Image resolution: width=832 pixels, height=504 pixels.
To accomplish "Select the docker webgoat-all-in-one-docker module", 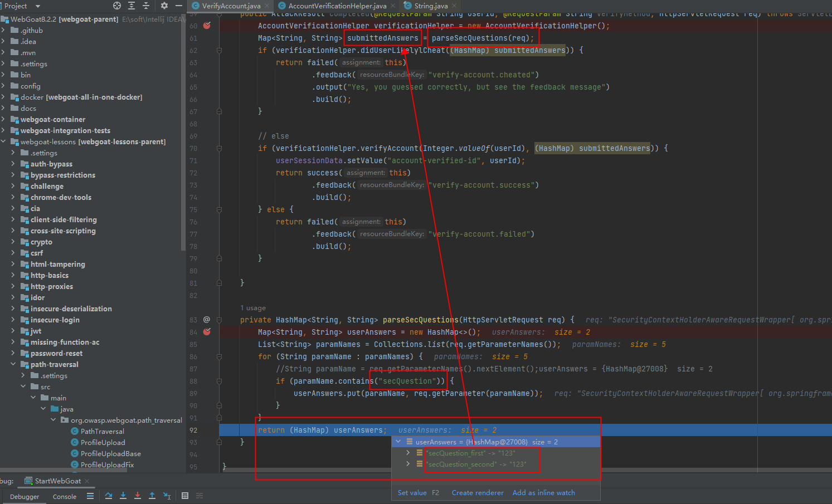I will (x=81, y=97).
